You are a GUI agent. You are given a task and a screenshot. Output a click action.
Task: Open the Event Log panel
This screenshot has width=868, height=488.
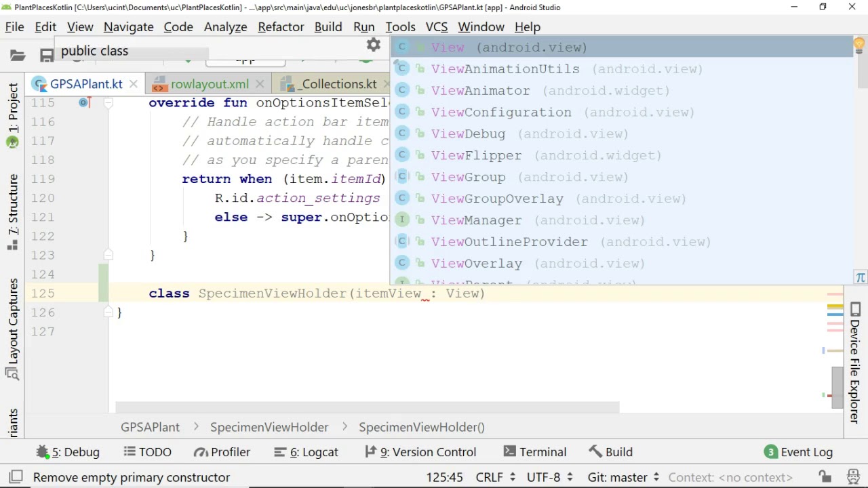point(798,452)
